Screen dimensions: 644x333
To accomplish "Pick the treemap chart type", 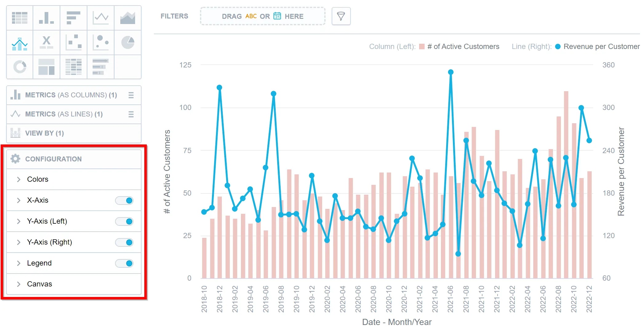I will pyautogui.click(x=46, y=67).
